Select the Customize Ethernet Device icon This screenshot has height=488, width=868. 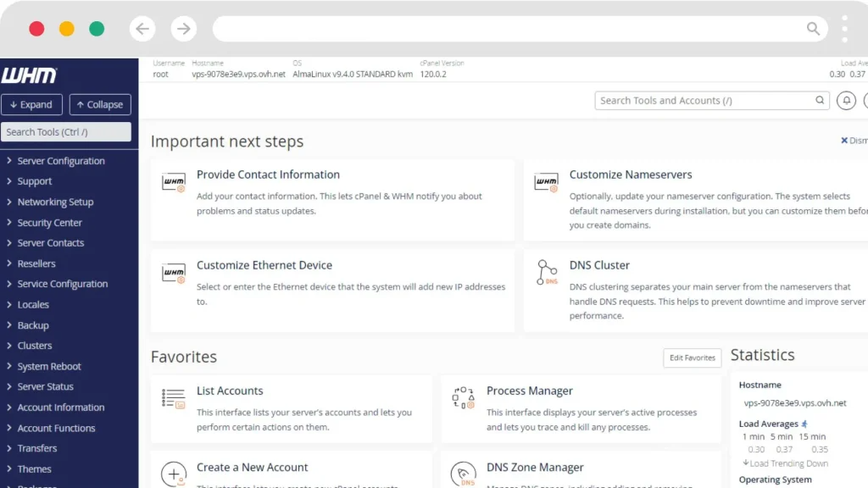pyautogui.click(x=173, y=271)
